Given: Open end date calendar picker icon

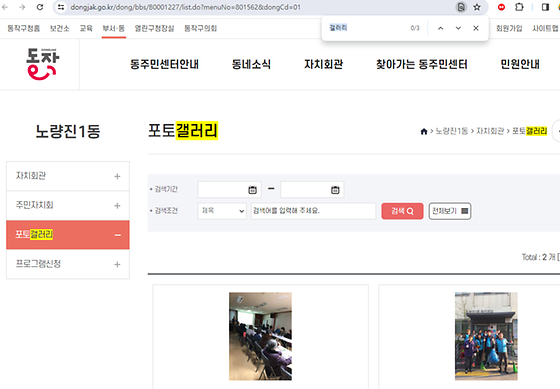Looking at the screenshot, I should [335, 190].
